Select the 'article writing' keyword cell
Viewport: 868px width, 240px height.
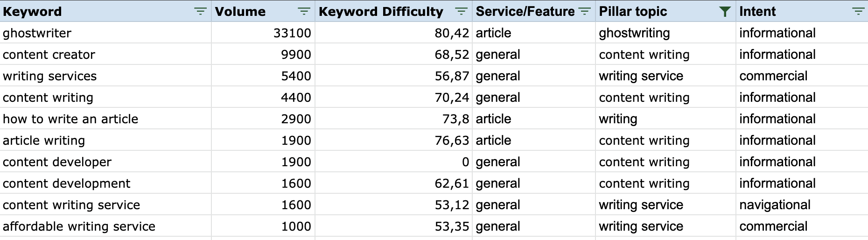105,140
